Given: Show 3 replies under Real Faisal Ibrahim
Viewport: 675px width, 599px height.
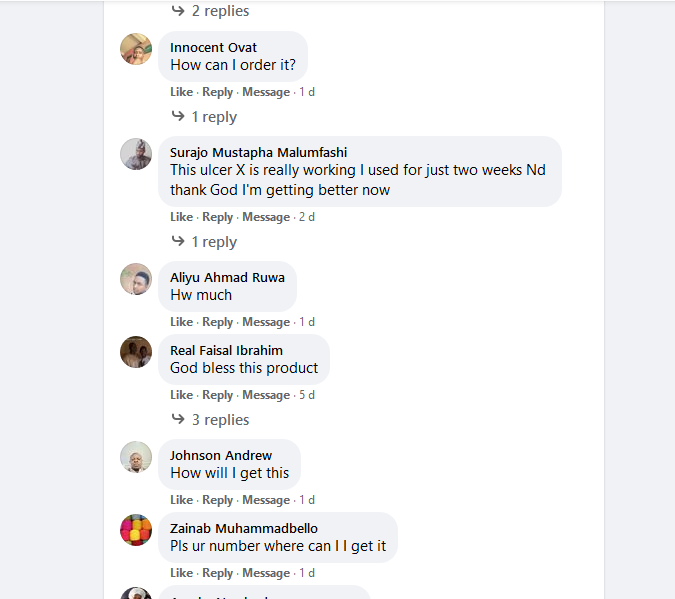Looking at the screenshot, I should click(219, 420).
